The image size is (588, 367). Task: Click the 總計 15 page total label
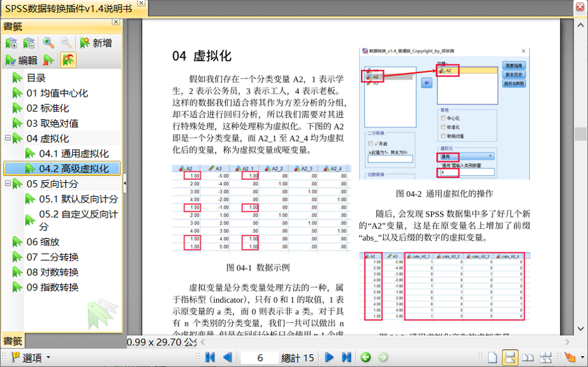(x=298, y=357)
